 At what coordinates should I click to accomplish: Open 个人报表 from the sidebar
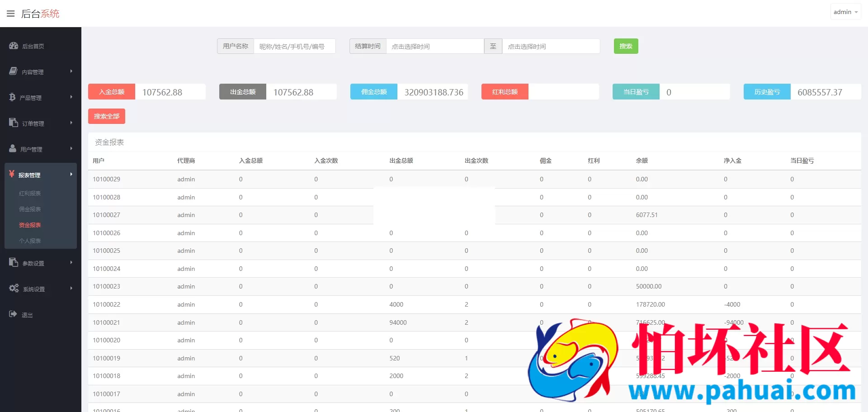(30, 241)
